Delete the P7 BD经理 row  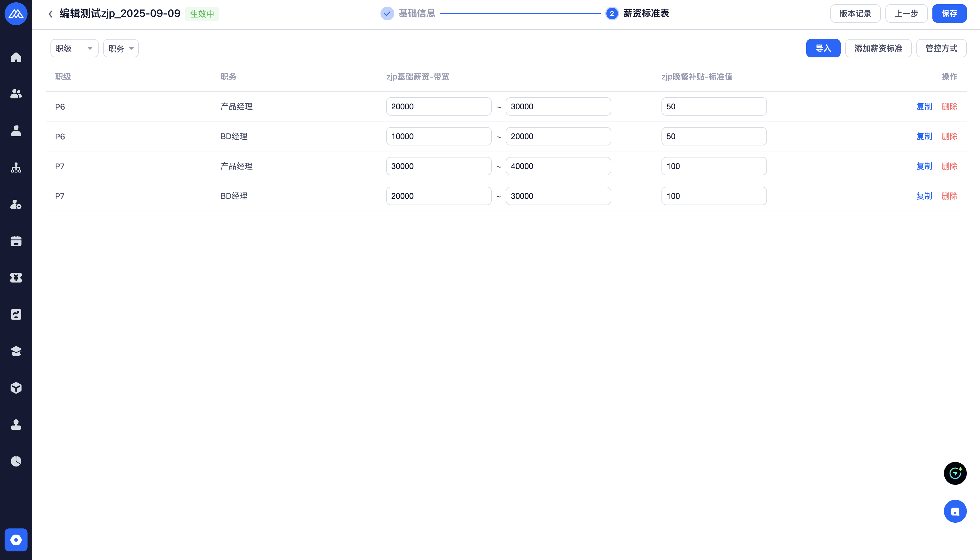tap(949, 196)
